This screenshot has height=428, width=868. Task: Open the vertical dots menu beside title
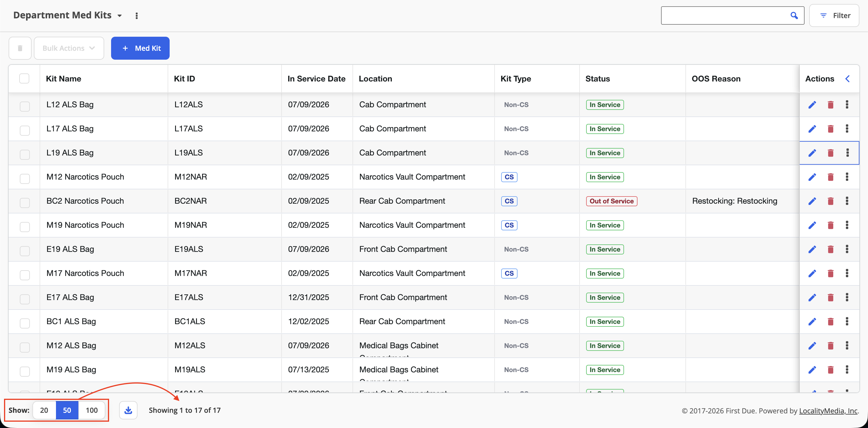[136, 16]
